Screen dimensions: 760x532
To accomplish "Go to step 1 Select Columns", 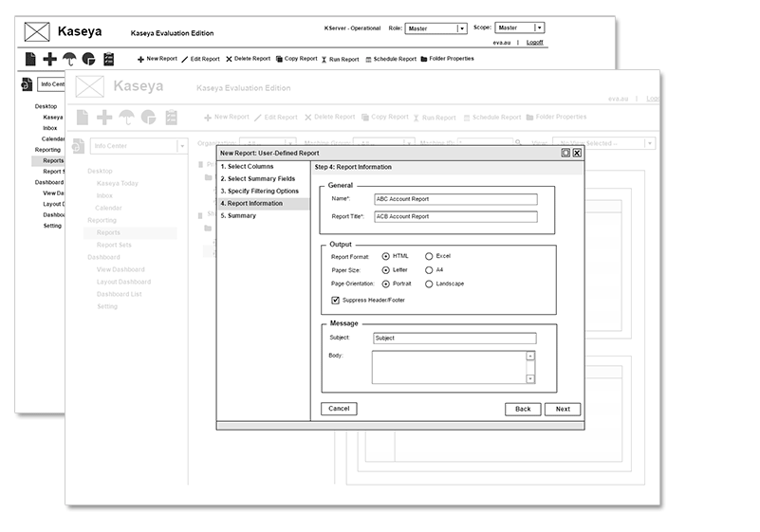I will click(248, 167).
